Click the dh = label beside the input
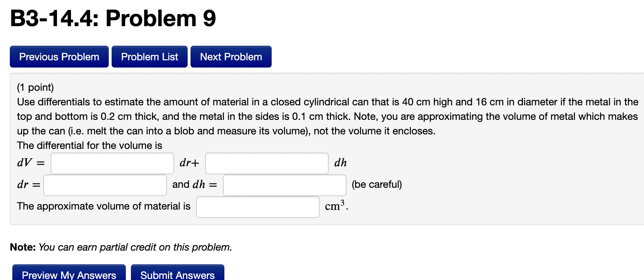The image size is (644, 280). (204, 184)
